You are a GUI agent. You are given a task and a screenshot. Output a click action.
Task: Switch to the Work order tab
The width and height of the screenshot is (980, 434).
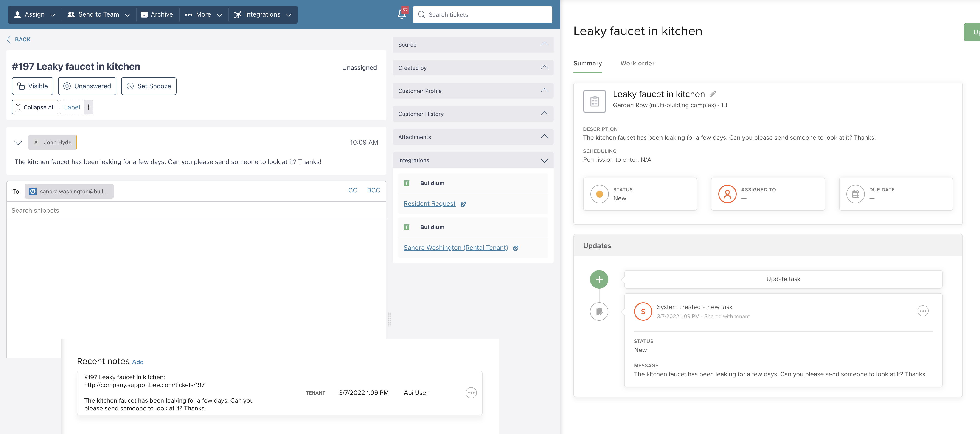(x=638, y=63)
